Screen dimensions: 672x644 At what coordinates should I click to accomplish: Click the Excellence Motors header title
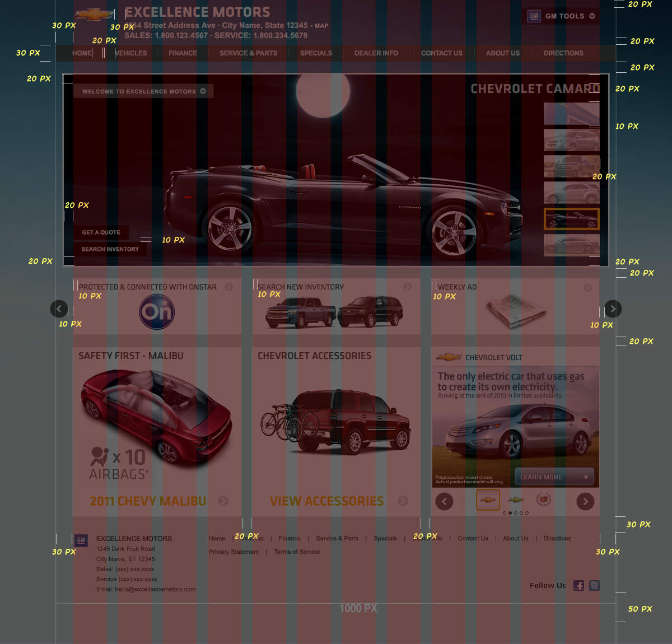pyautogui.click(x=197, y=12)
